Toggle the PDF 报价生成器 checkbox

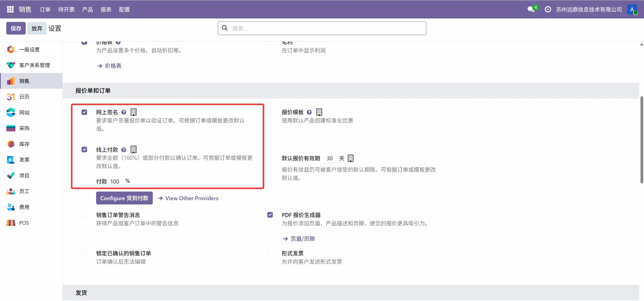tap(270, 215)
